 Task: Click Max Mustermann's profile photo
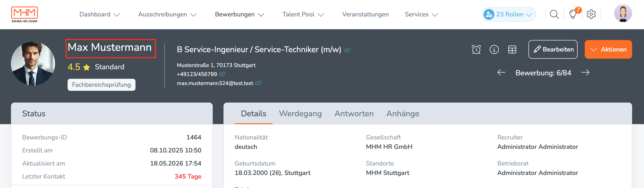[x=33, y=64]
